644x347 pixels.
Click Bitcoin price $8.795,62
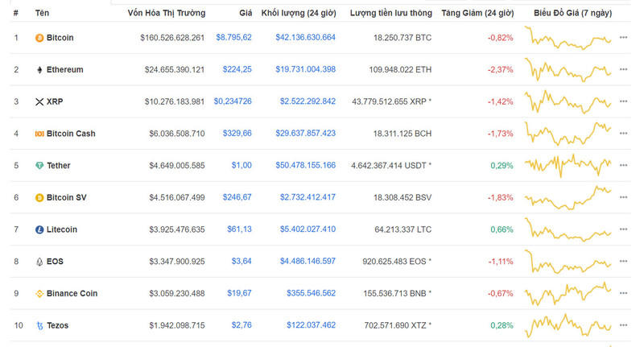[233, 37]
